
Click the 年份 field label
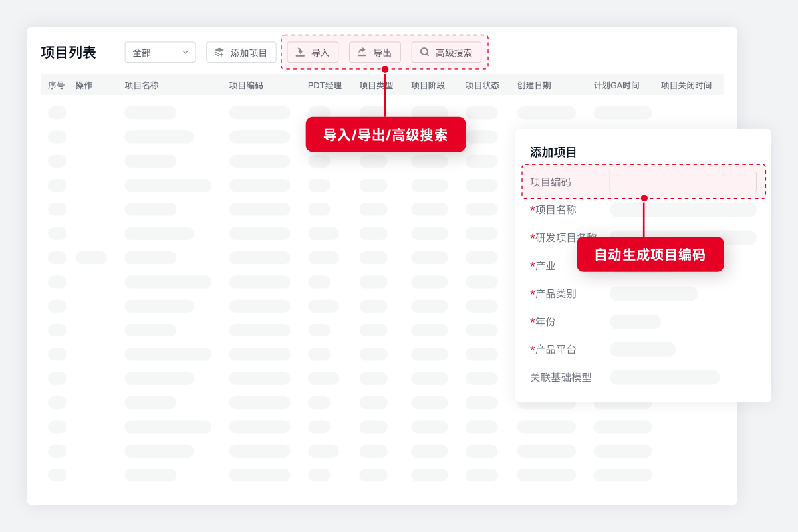543,321
